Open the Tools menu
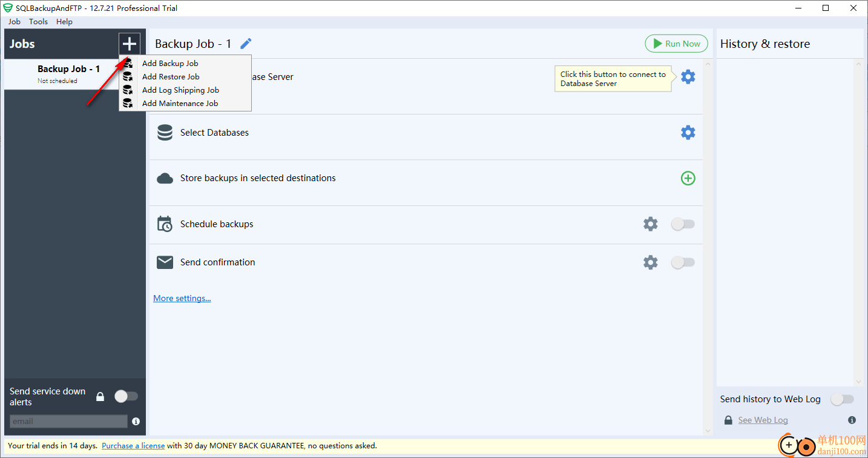 pos(38,21)
